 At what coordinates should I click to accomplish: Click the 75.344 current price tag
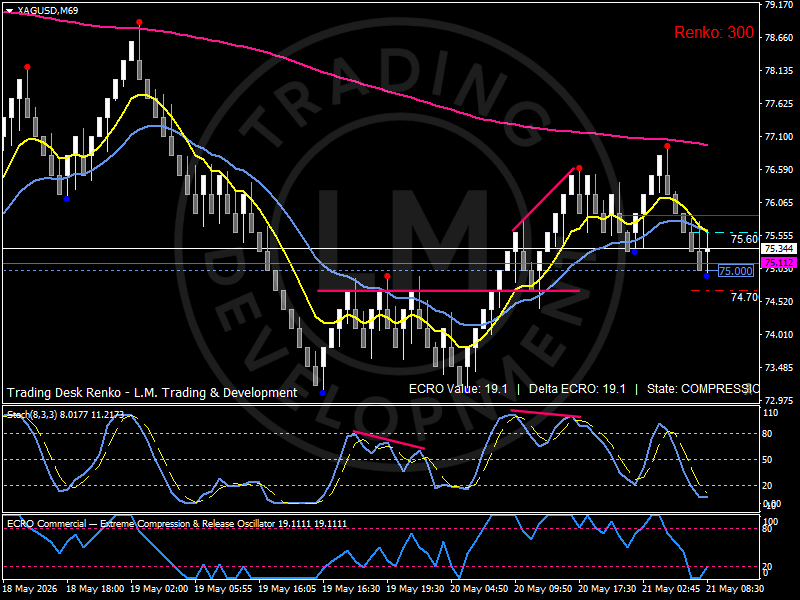(x=779, y=248)
